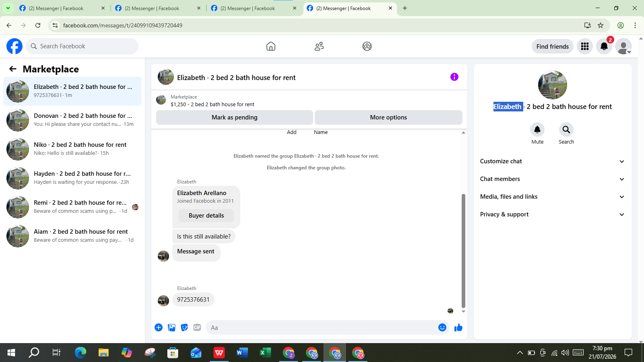644x362 pixels.
Task: Open the $1,250 marketplace listing banner
Action: (309, 101)
